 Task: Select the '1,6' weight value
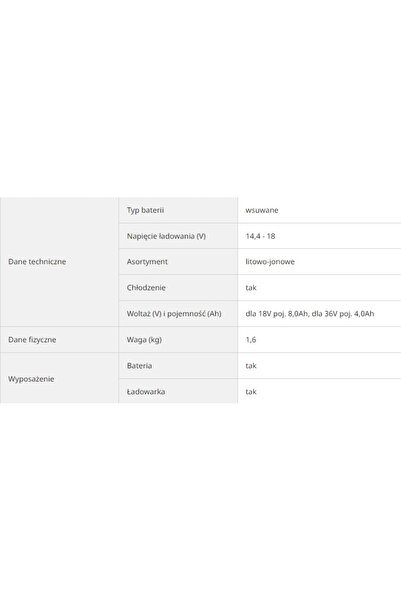[251, 340]
